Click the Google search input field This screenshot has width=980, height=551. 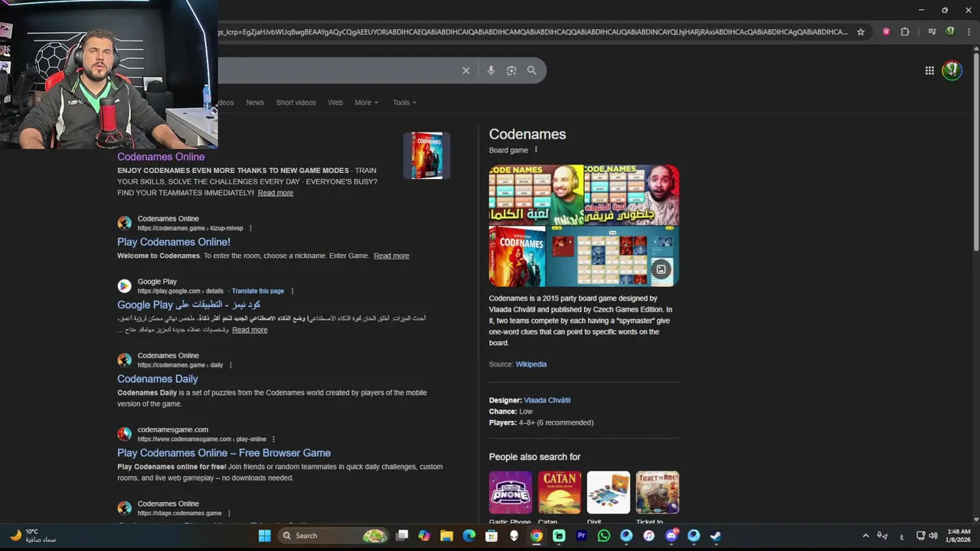(337, 70)
